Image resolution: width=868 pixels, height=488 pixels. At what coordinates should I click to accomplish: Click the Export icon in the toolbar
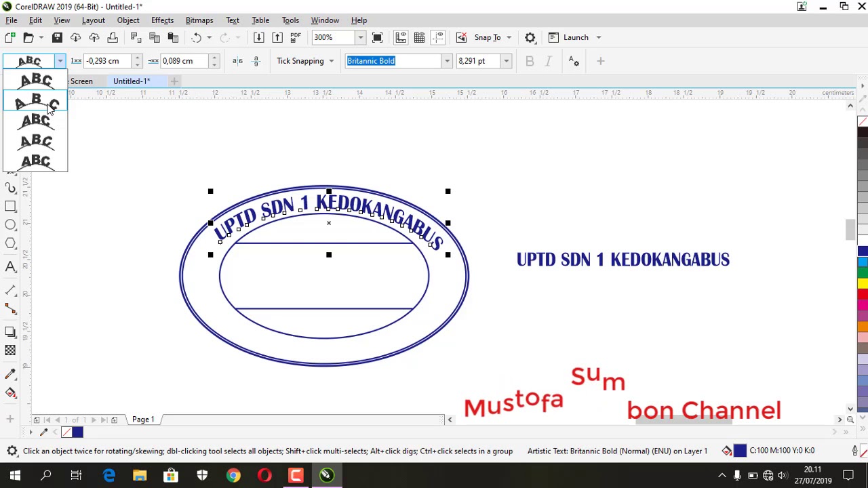tap(277, 37)
